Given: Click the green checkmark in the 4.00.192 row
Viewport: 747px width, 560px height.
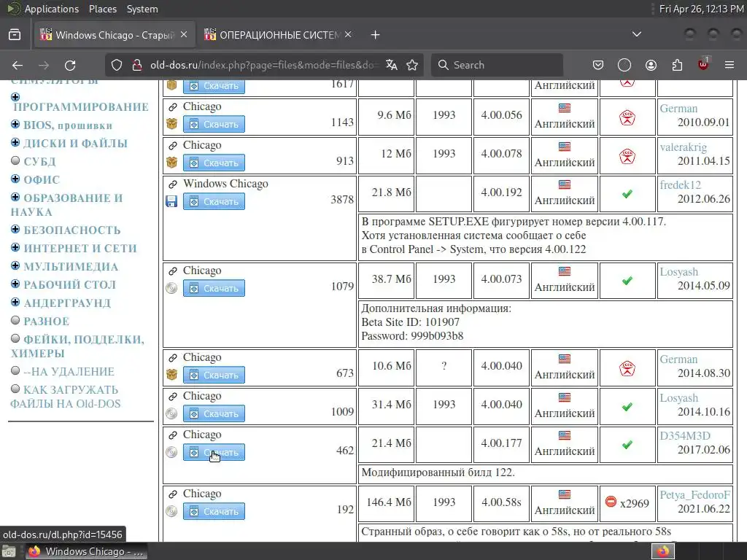Looking at the screenshot, I should coord(627,193).
